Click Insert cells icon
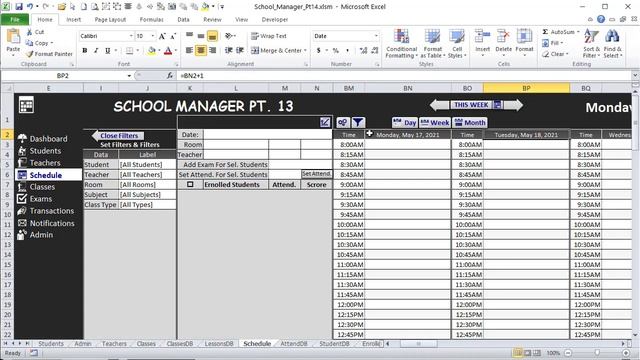Screen dimensions: 640x360 pyautogui.click(x=482, y=37)
